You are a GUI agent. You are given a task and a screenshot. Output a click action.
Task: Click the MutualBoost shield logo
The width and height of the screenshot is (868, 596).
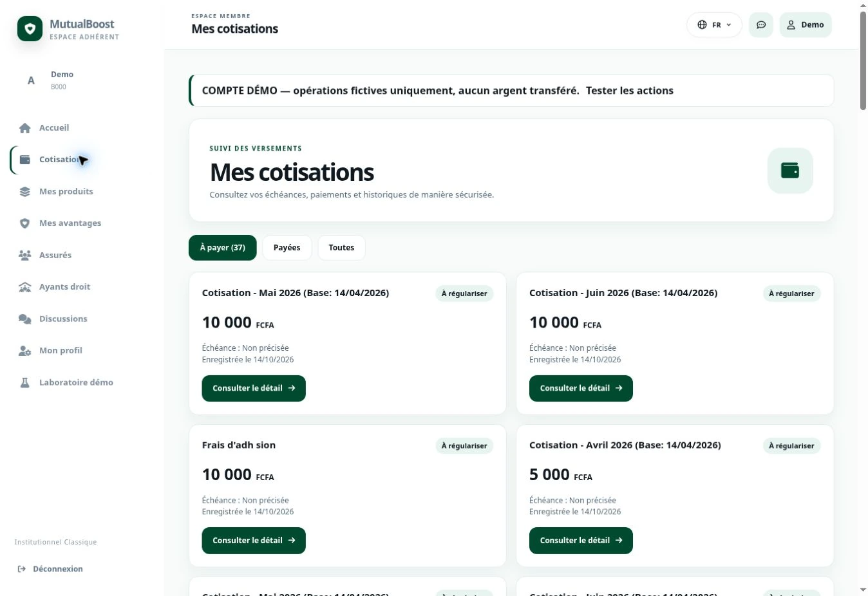(30, 29)
